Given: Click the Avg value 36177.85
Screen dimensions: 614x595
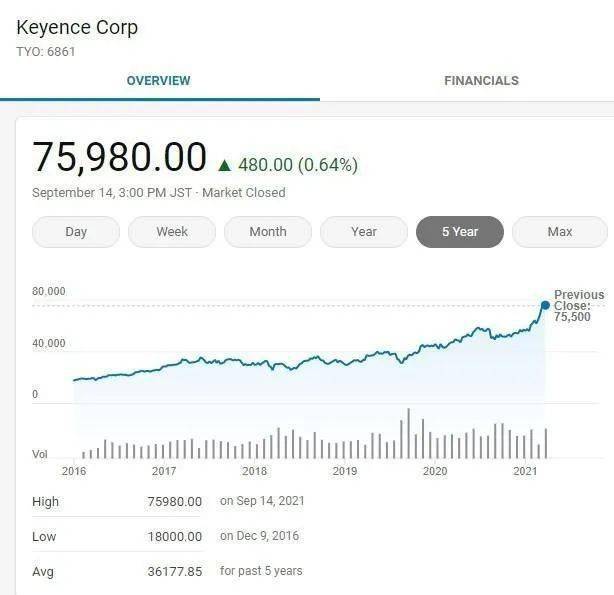Looking at the screenshot, I should click(x=174, y=571).
